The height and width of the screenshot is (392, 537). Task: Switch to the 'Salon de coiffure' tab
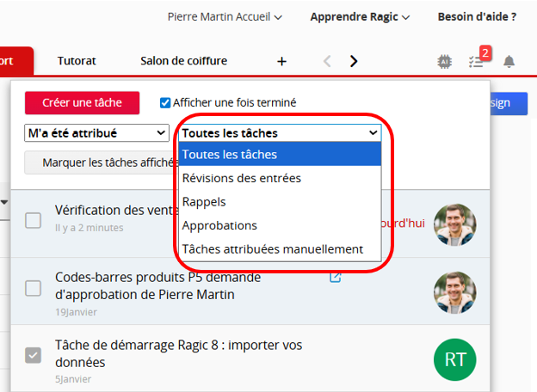click(183, 61)
